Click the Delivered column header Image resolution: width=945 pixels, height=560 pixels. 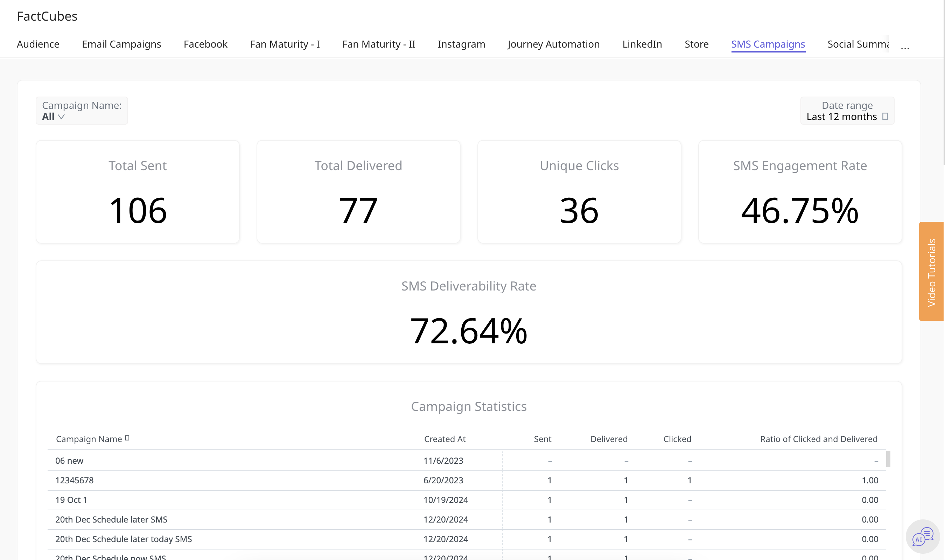(x=609, y=439)
